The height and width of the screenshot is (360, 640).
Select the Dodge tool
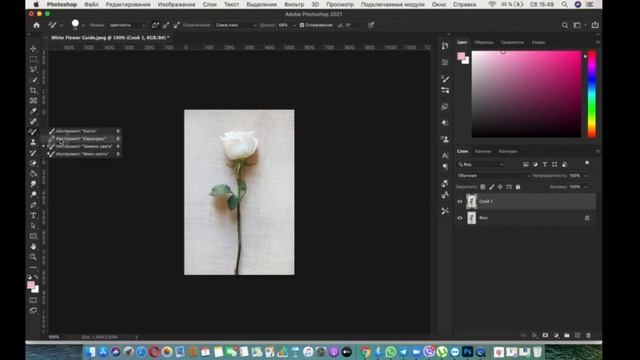(33, 194)
